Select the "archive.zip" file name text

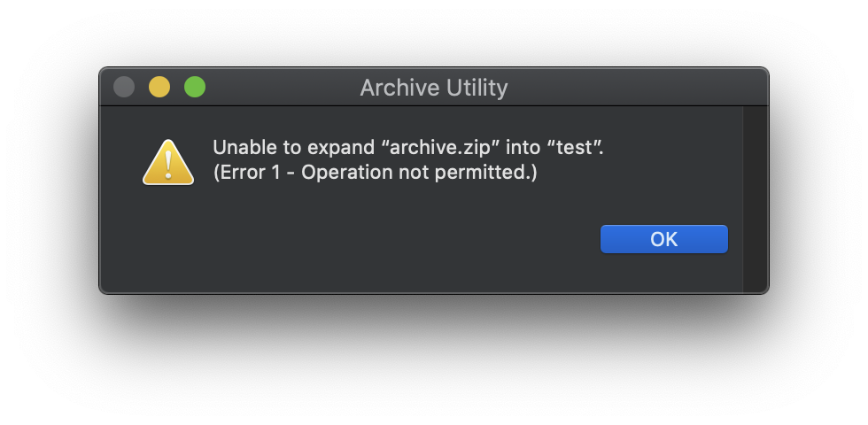coord(441,148)
